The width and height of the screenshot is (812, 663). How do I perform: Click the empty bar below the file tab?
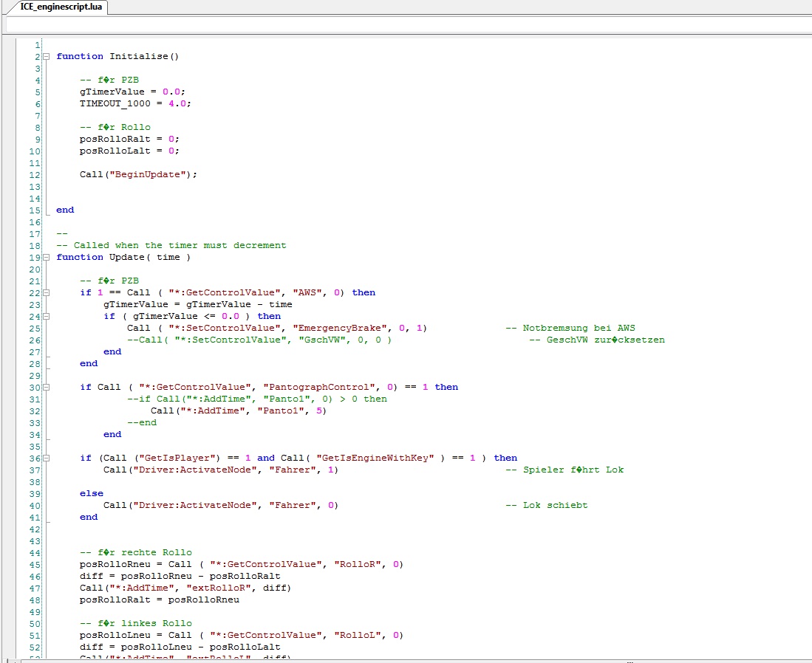pos(406,24)
